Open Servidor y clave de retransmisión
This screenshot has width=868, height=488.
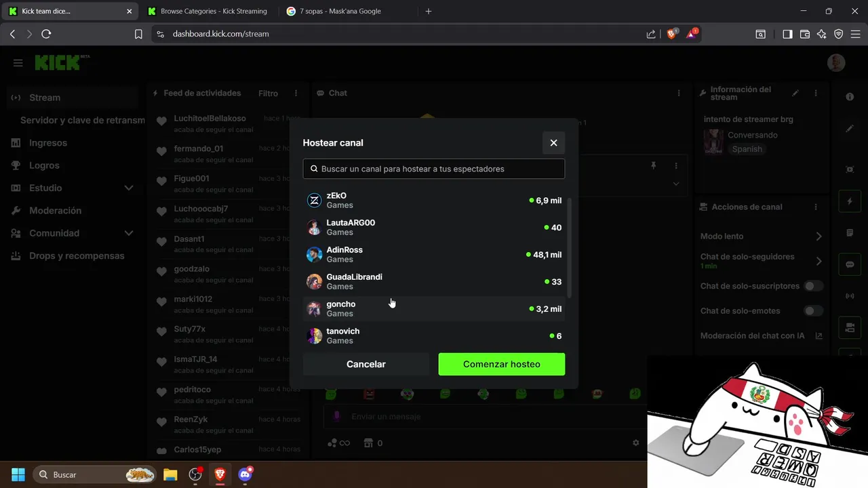(82, 120)
